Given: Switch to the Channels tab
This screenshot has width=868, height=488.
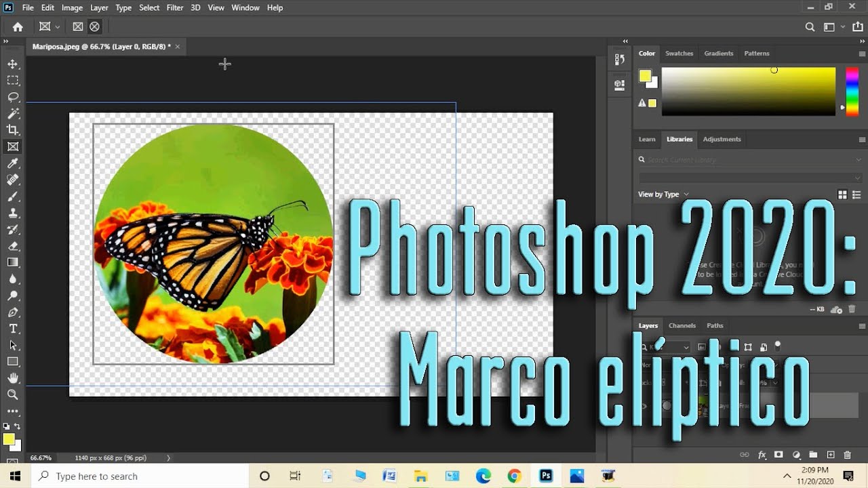Looking at the screenshot, I should pos(682,325).
